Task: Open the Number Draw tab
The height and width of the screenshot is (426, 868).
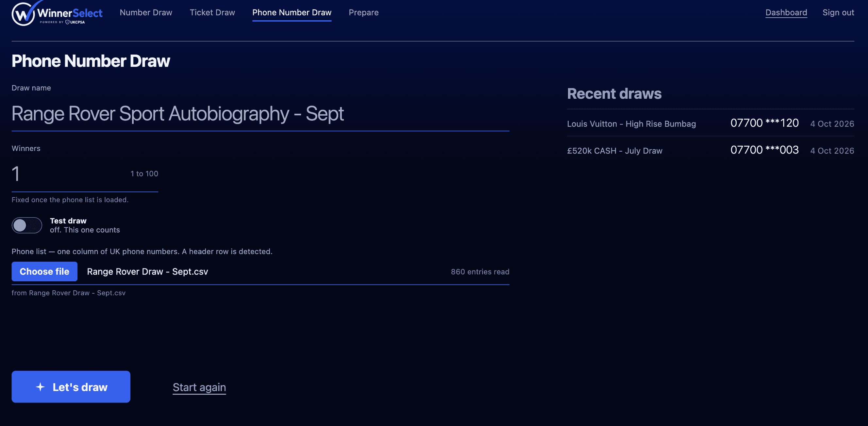Action: (146, 12)
